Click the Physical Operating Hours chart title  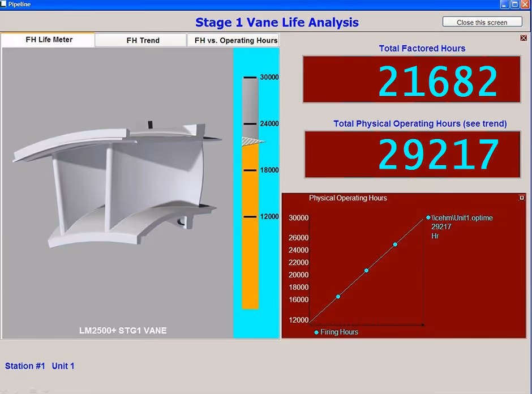[347, 198]
